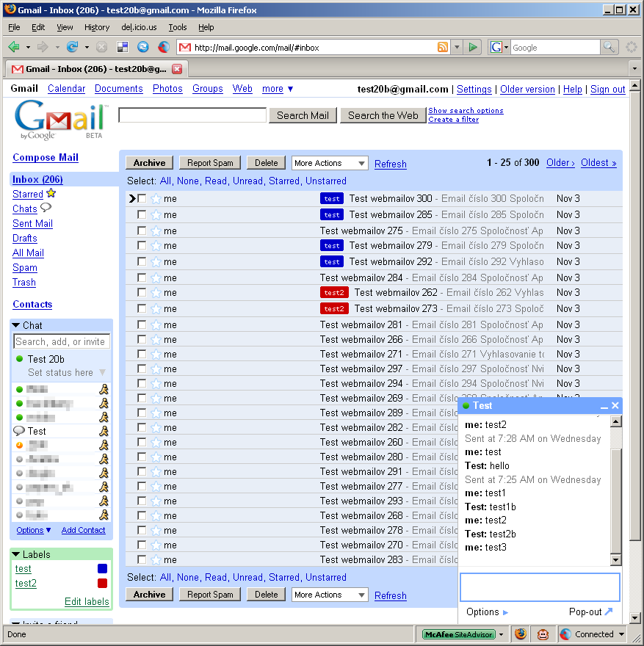This screenshot has width=644, height=646.
Task: Open the del.icio.us menu
Action: click(139, 27)
